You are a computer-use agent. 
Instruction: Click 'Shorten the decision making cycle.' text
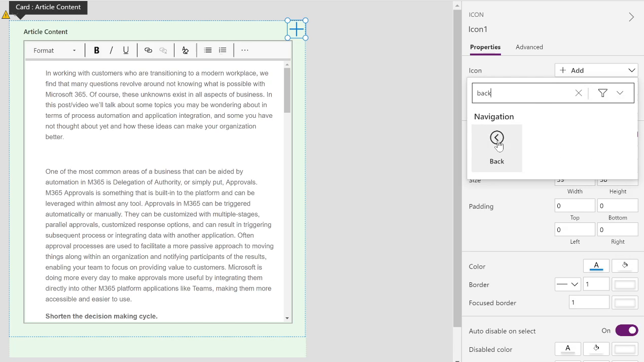pos(101,316)
